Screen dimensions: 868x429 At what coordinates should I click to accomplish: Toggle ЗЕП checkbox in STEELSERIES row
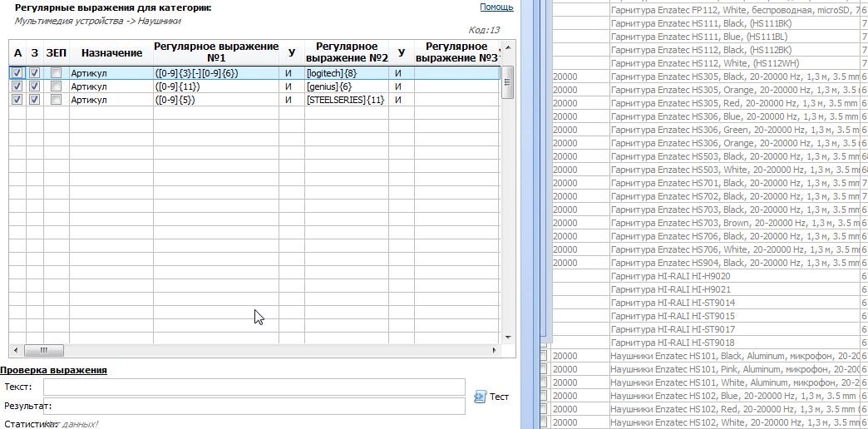tap(56, 100)
